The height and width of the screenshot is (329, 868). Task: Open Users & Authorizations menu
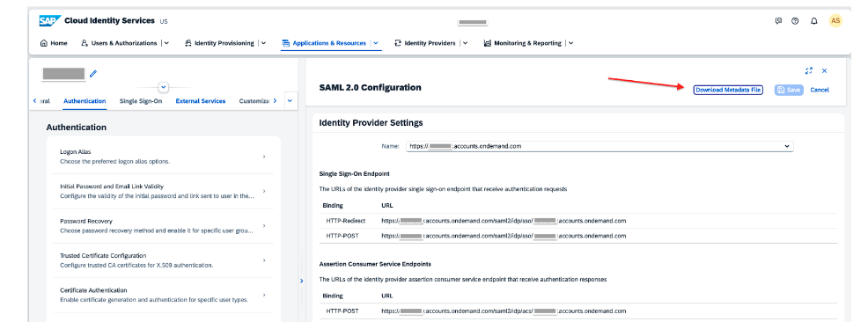[x=119, y=43]
